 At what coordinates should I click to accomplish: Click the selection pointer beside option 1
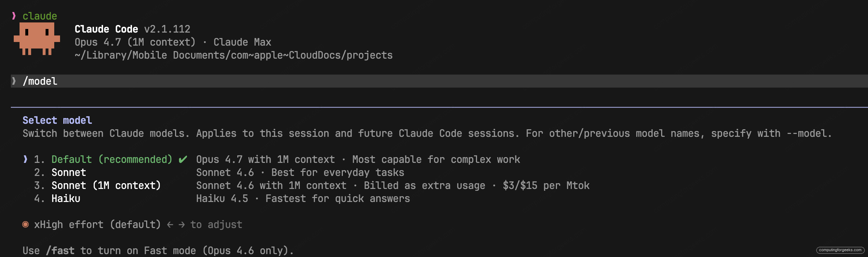25,159
